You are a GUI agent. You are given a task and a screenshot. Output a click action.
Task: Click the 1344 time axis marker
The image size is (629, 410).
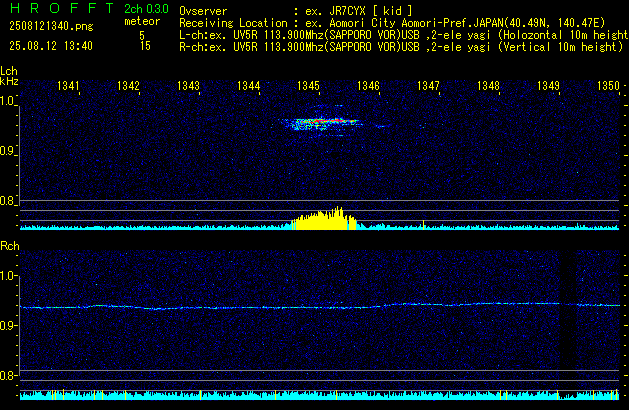(x=248, y=86)
